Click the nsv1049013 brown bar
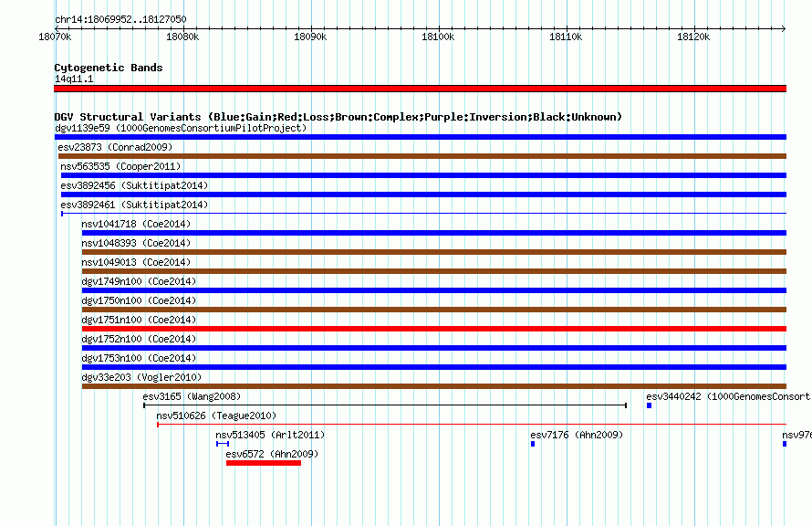Screen dimensions: 812x526 (434, 271)
